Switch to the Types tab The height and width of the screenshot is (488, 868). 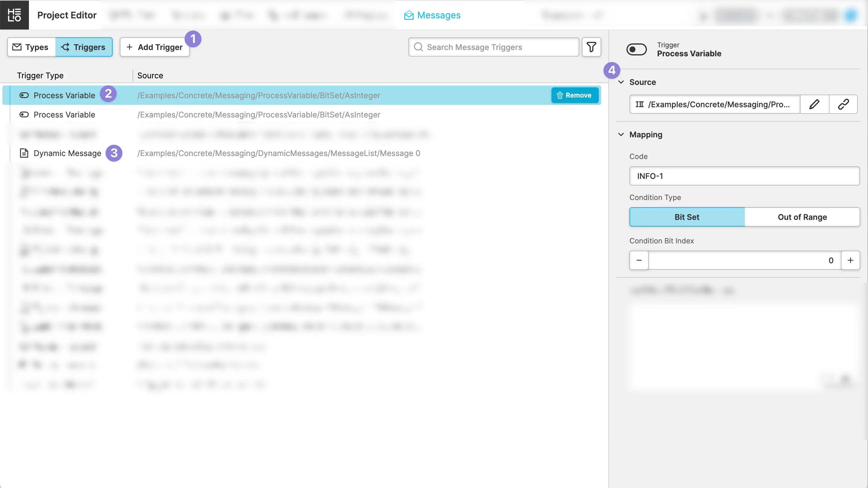[31, 47]
